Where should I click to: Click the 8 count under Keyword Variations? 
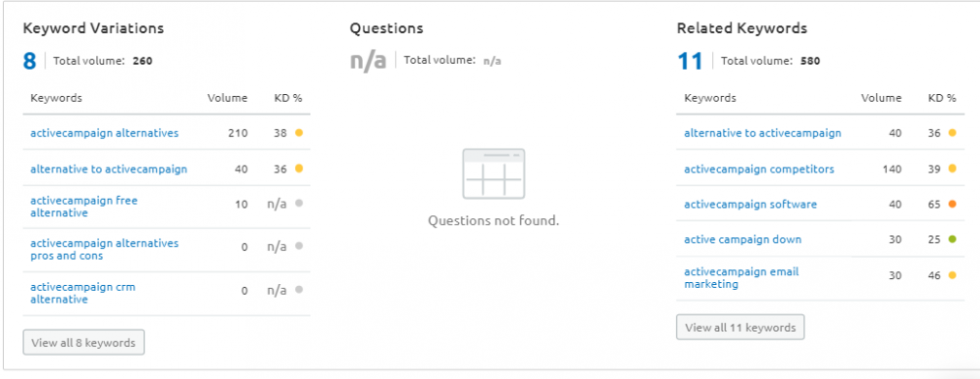29,61
